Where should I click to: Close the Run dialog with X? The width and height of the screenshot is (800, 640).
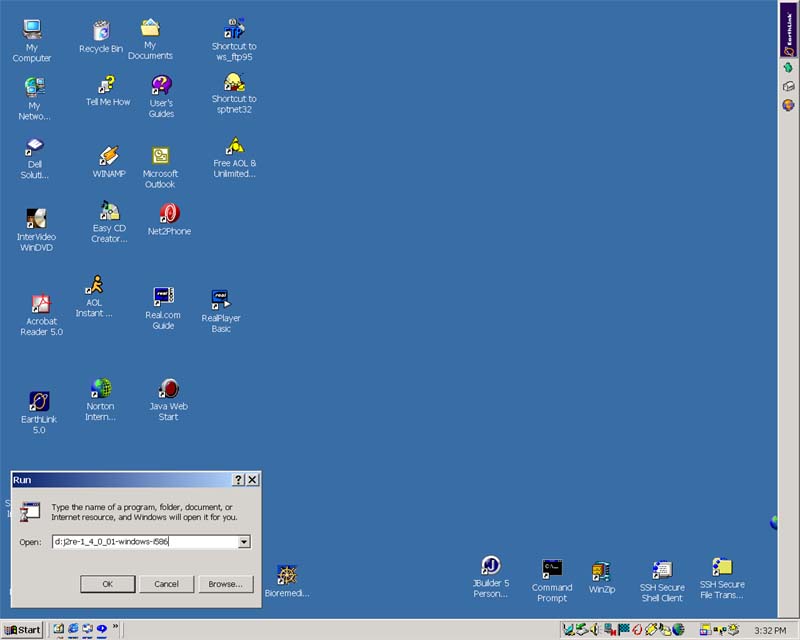[253, 480]
